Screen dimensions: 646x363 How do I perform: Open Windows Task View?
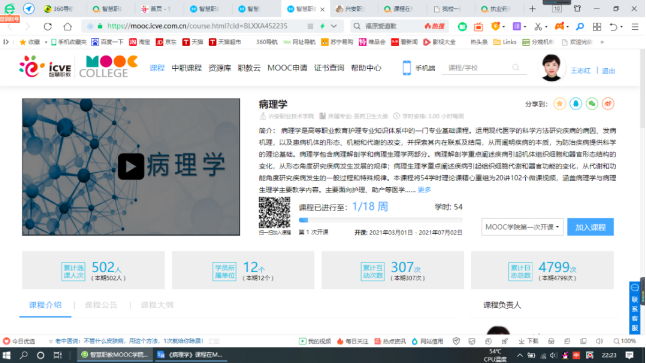click(57, 355)
